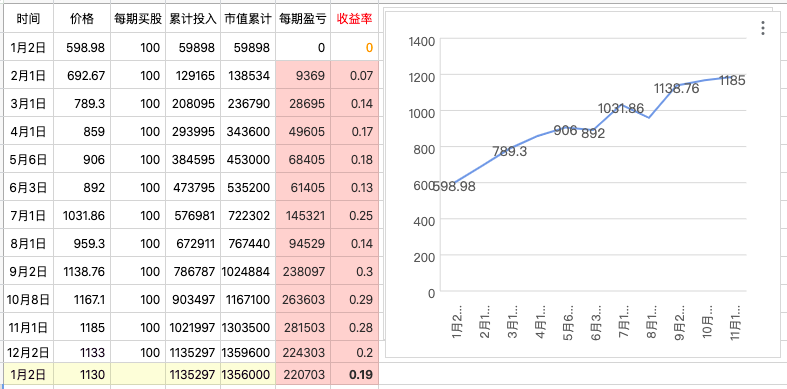Click the 1031.86 data label on chart

click(x=621, y=108)
